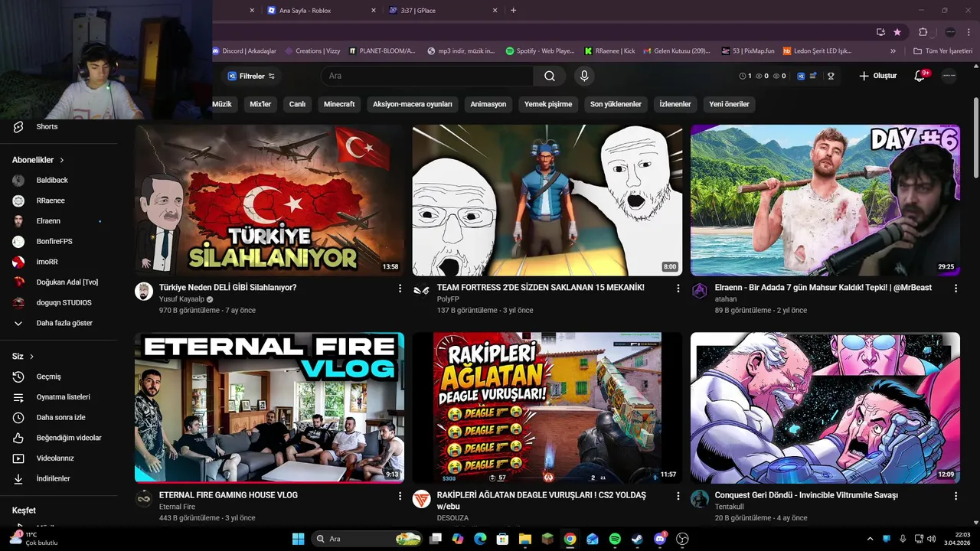Open the account avatar menu
The image size is (980, 551).
point(949,76)
